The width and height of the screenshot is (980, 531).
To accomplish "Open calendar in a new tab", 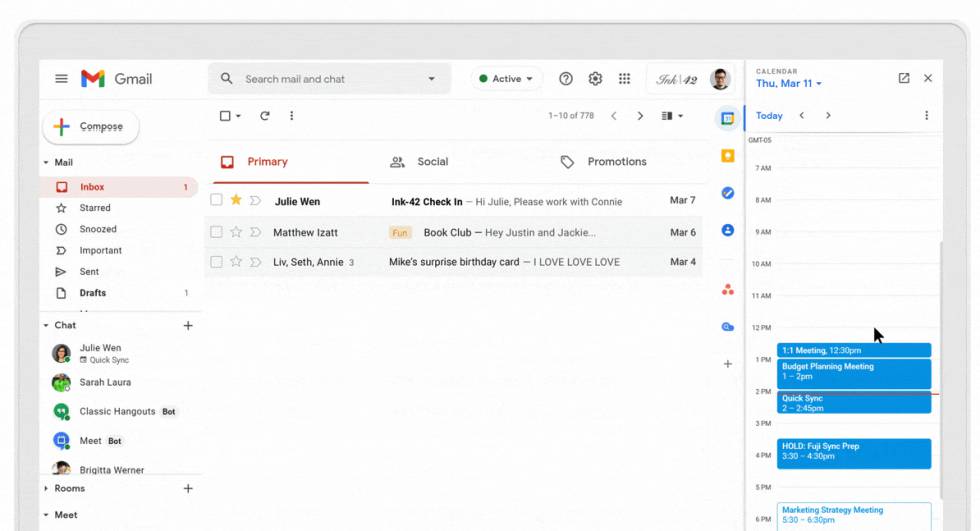I will tap(904, 78).
